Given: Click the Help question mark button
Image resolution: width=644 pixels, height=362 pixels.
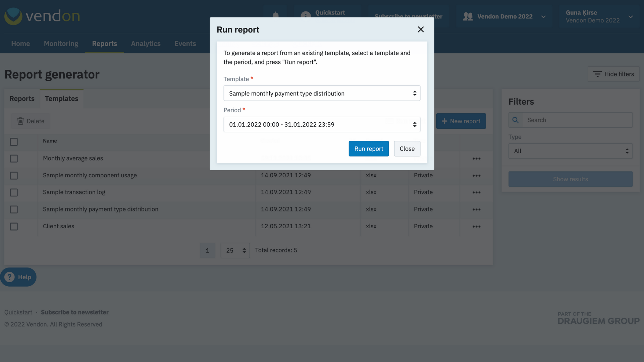Looking at the screenshot, I should coord(18,277).
